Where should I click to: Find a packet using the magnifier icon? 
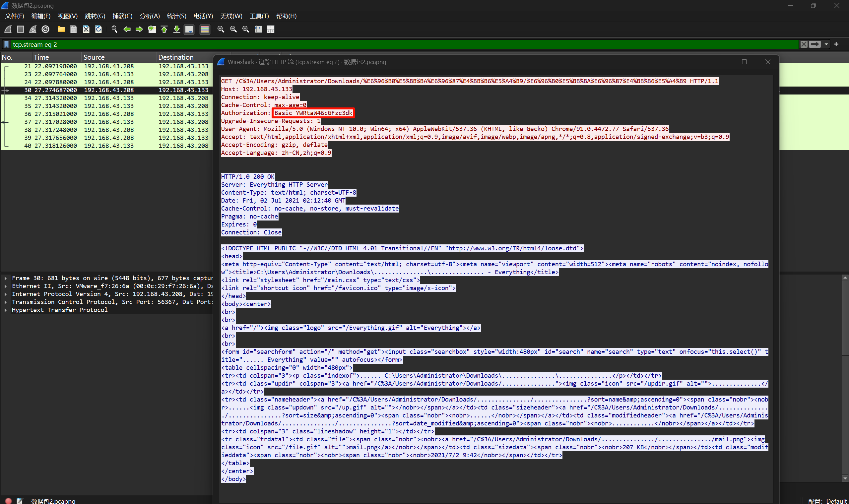(x=114, y=29)
